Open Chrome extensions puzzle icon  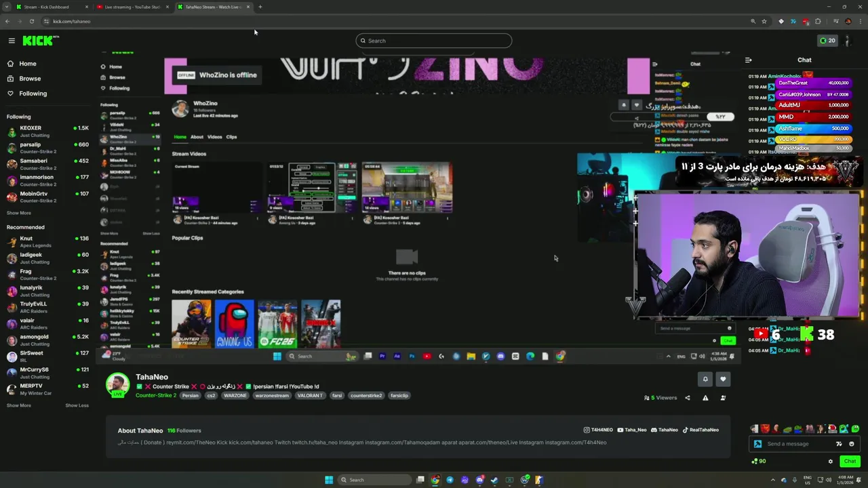pos(818,21)
